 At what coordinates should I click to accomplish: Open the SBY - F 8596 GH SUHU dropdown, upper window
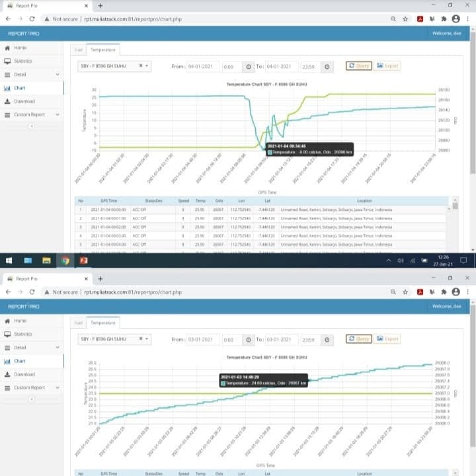147,66
